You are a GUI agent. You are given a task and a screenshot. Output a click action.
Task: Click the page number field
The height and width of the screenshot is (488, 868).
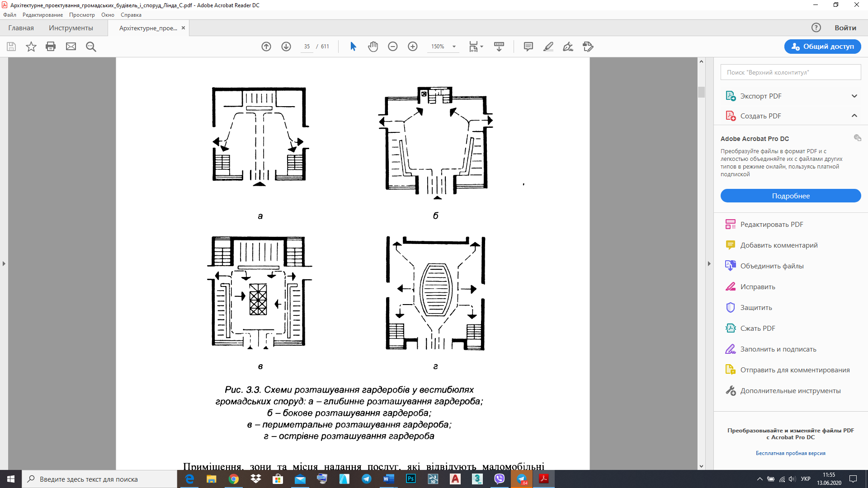pyautogui.click(x=307, y=47)
